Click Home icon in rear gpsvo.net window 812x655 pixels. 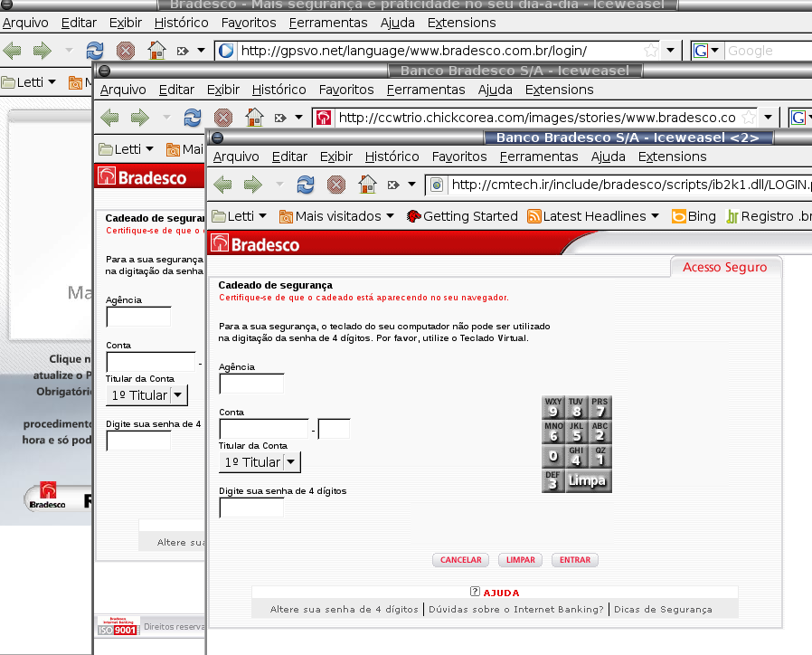[156, 51]
